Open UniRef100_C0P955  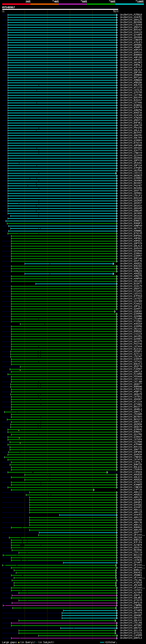coord(131,635)
